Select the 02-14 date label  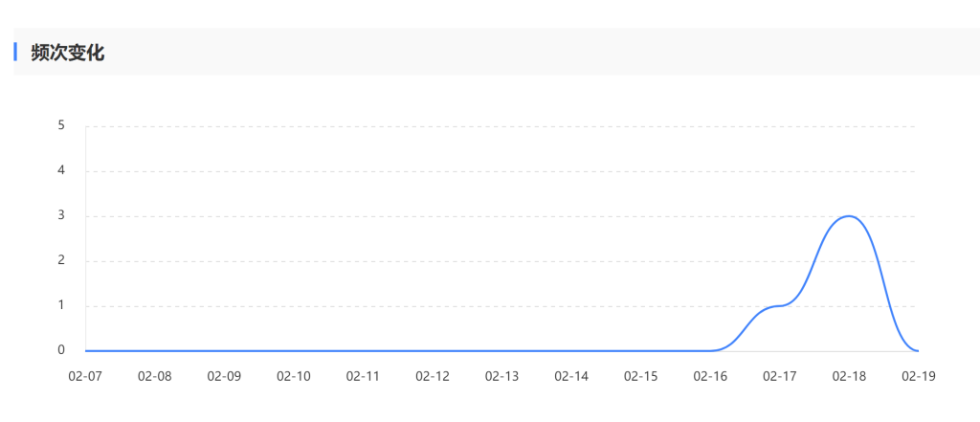(571, 377)
